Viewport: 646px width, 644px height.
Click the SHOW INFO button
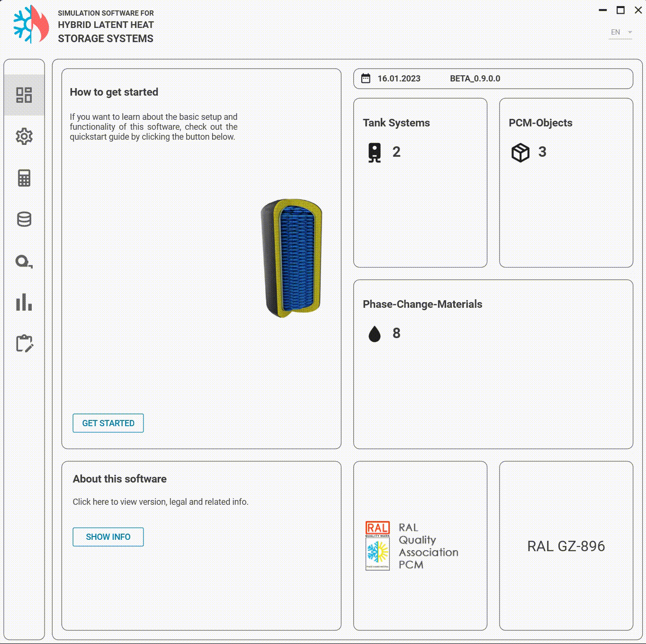pyautogui.click(x=108, y=537)
